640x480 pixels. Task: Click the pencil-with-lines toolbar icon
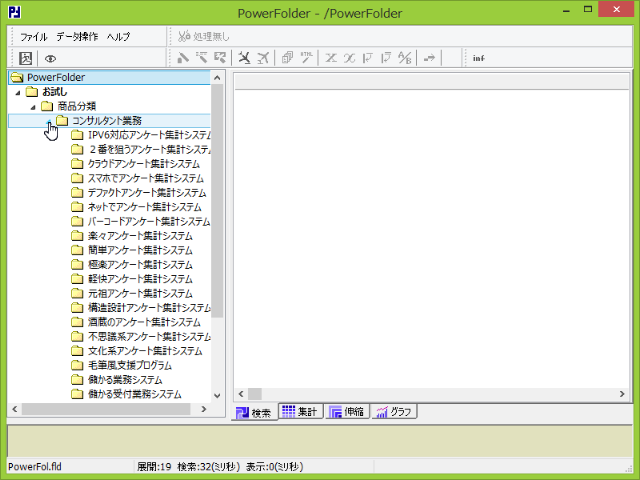click(201, 58)
